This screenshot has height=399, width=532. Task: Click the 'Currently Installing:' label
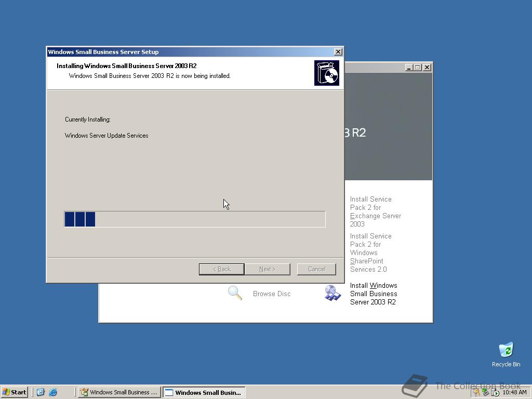[87, 119]
